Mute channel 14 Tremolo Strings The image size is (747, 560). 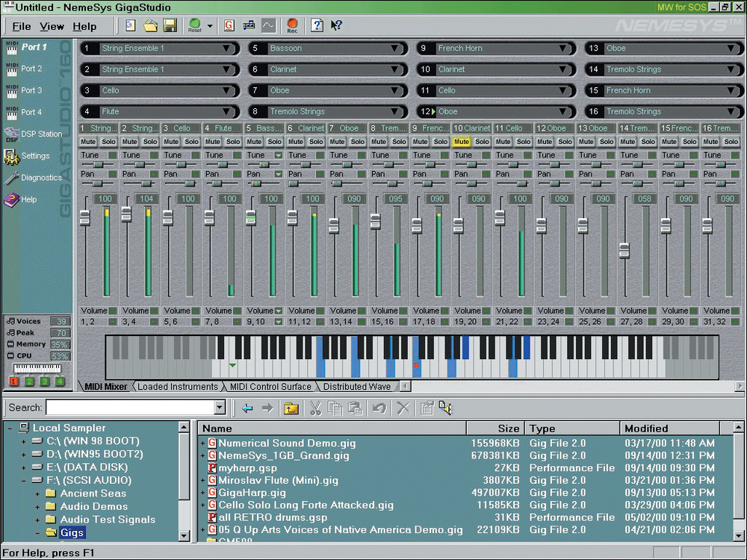627,142
